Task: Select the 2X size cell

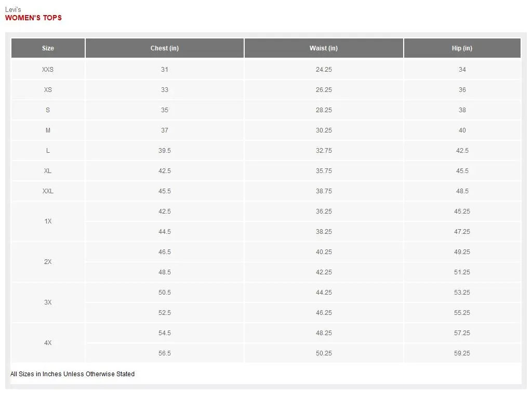Action: tap(48, 262)
